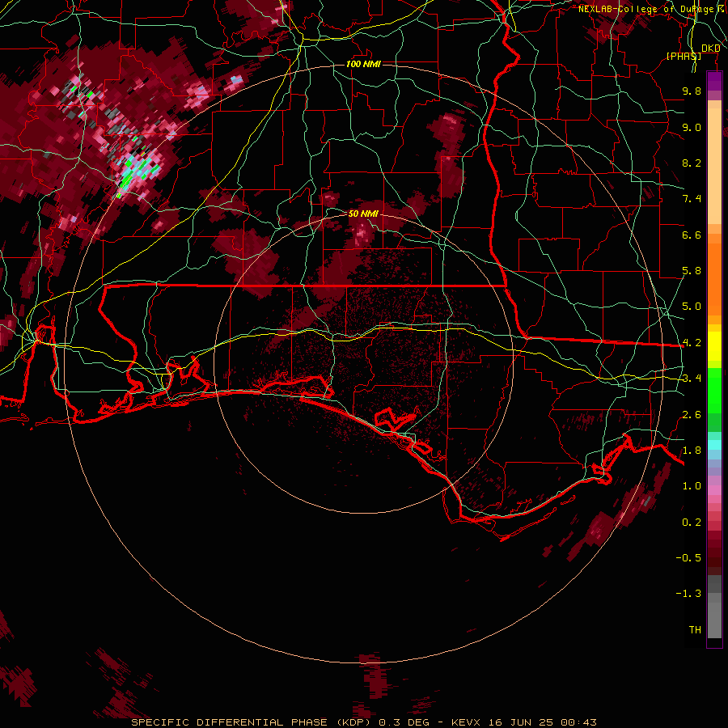This screenshot has height=728, width=728.
Task: Click the -1.3 scale label
Action: click(x=688, y=594)
